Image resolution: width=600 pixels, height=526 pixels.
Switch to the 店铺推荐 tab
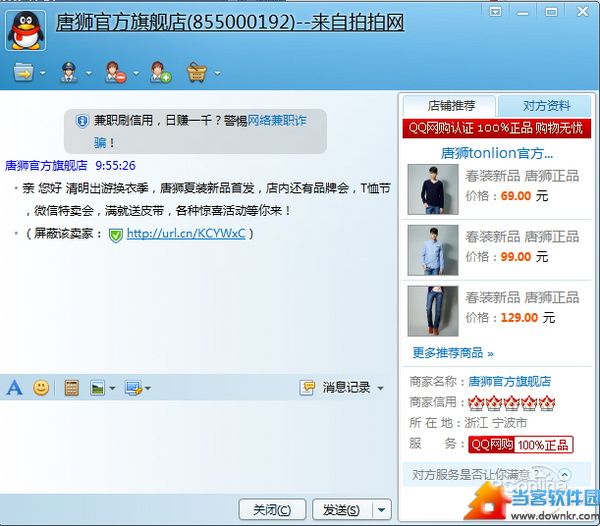click(450, 106)
